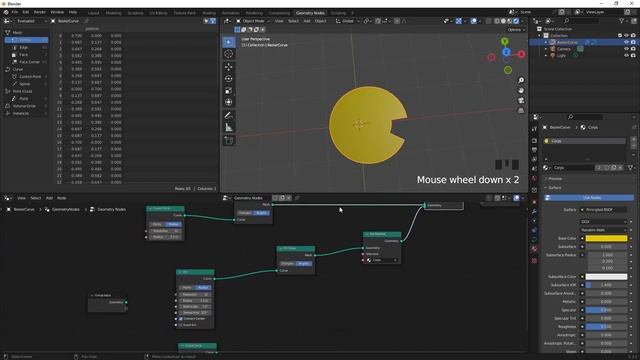Toggle Connect Center checkbox in Arc node
640x360 pixels.
181,319
